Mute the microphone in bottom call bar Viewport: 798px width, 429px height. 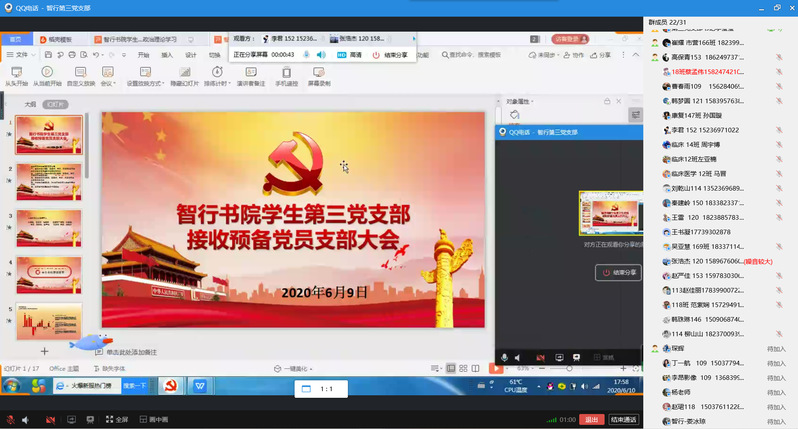point(10,420)
